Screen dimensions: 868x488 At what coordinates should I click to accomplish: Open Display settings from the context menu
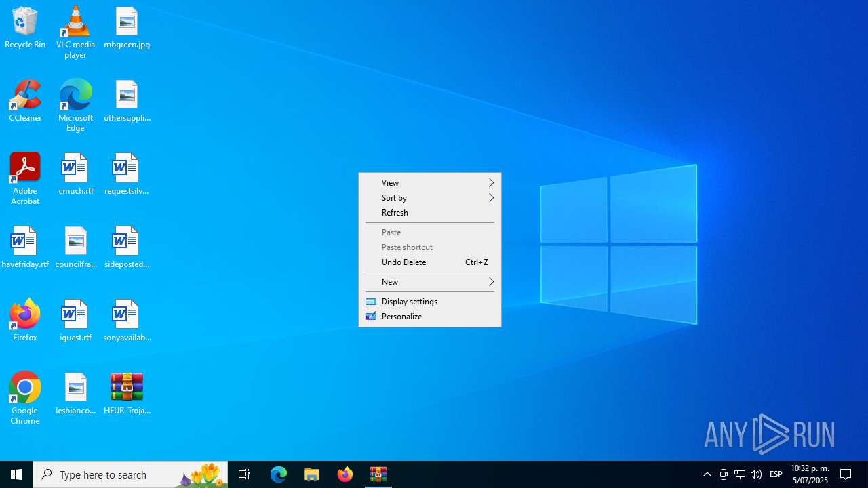[x=430, y=302]
